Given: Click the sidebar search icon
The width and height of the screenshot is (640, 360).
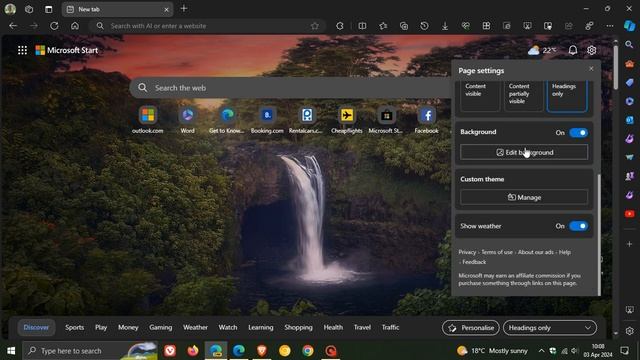Looking at the screenshot, I should tap(629, 44).
